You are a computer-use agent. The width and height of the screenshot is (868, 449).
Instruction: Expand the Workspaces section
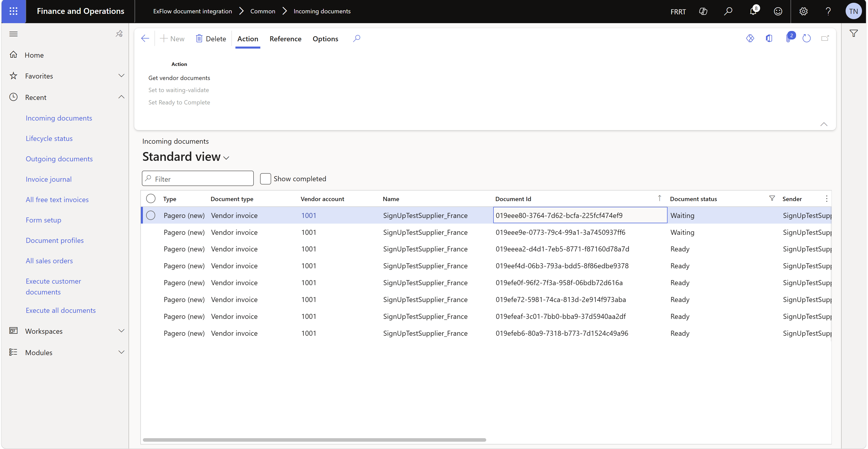tap(121, 331)
